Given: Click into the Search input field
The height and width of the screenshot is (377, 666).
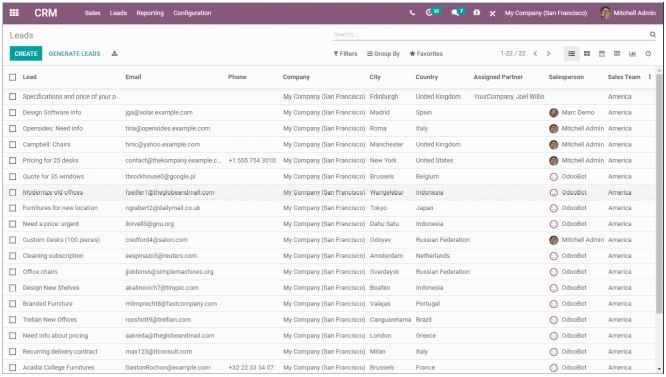Looking at the screenshot, I should (490, 34).
